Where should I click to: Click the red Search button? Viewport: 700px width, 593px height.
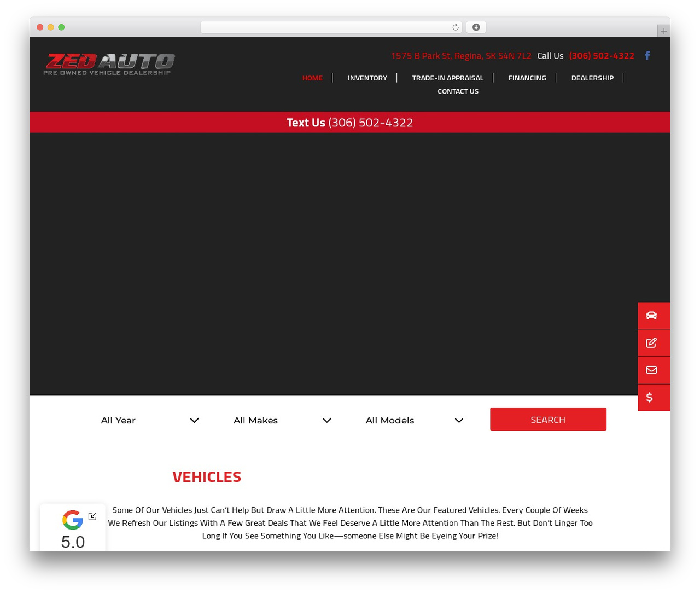548,419
